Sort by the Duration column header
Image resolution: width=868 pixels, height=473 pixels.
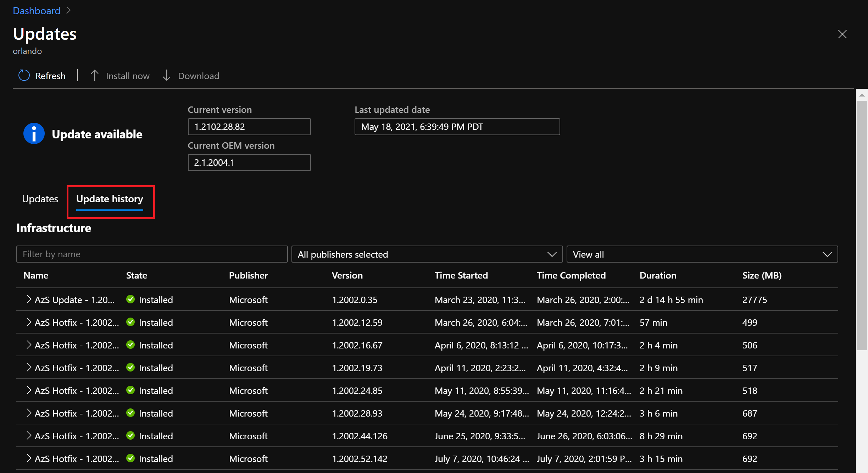point(658,275)
